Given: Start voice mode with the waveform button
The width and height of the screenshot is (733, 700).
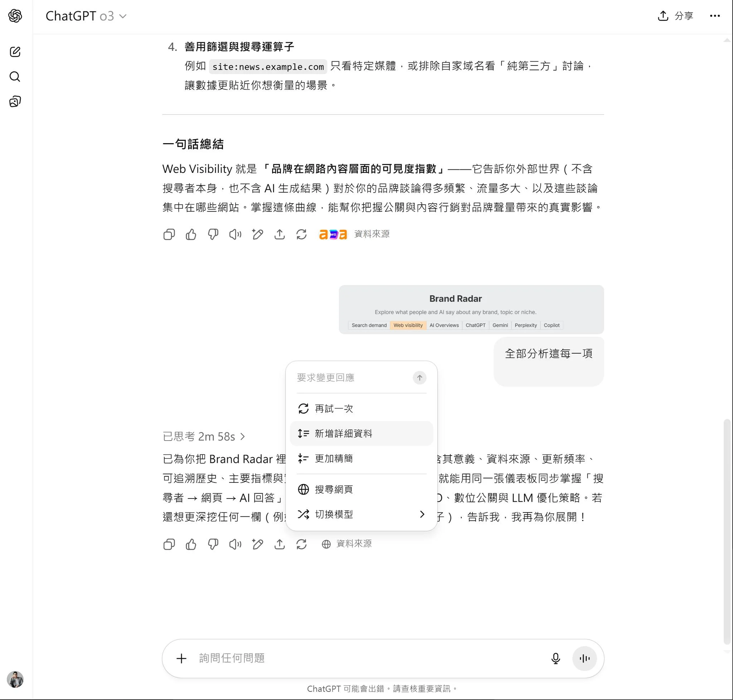Looking at the screenshot, I should (584, 658).
